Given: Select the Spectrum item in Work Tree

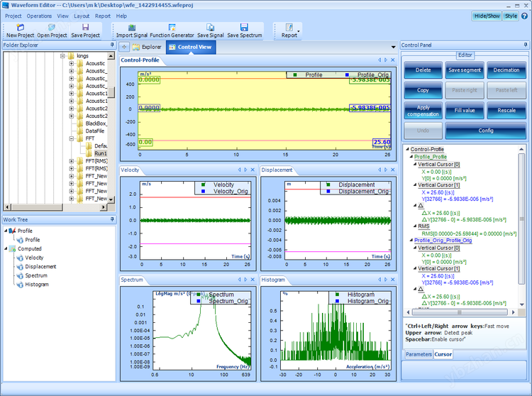Looking at the screenshot, I should pos(36,275).
